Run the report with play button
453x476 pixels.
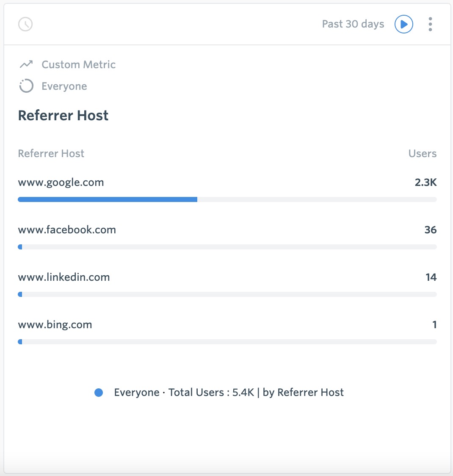(403, 24)
